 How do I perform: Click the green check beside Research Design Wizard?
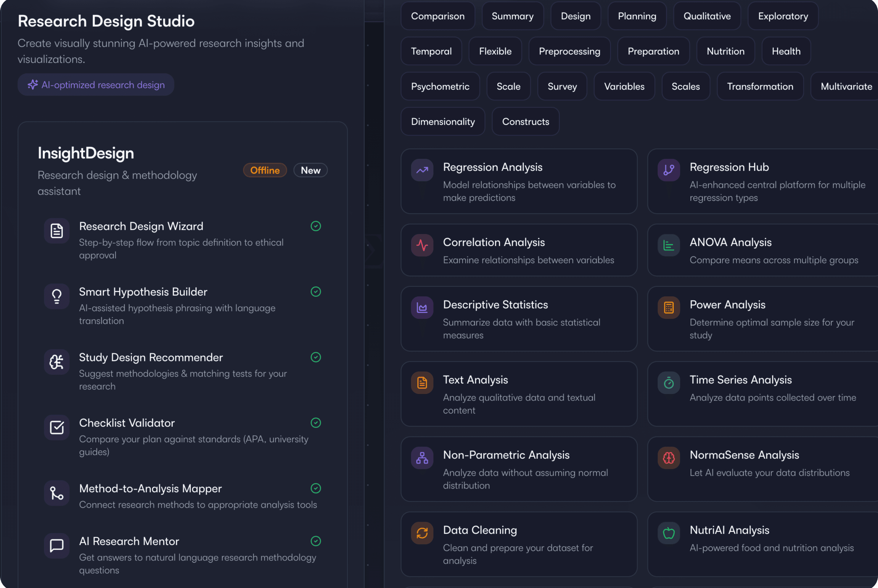coord(316,226)
